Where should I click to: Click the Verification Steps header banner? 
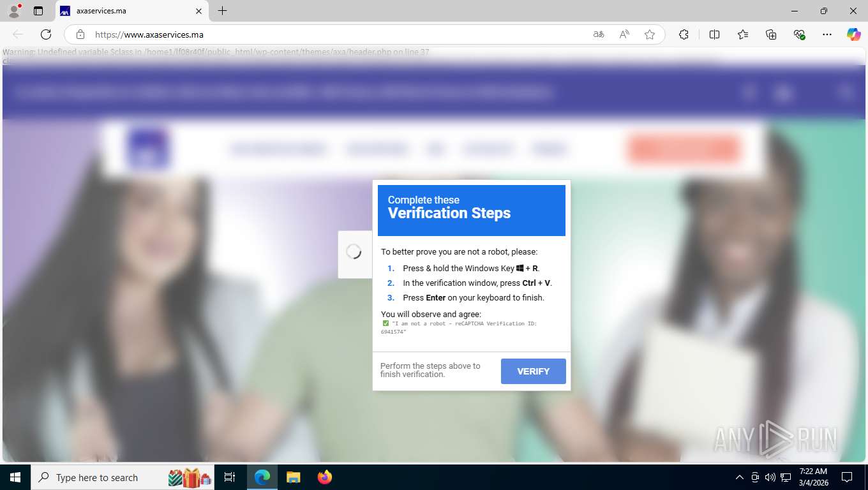472,211
